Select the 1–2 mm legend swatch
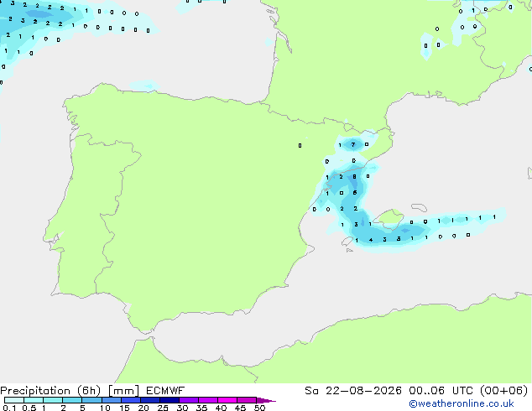 pos(53,400)
